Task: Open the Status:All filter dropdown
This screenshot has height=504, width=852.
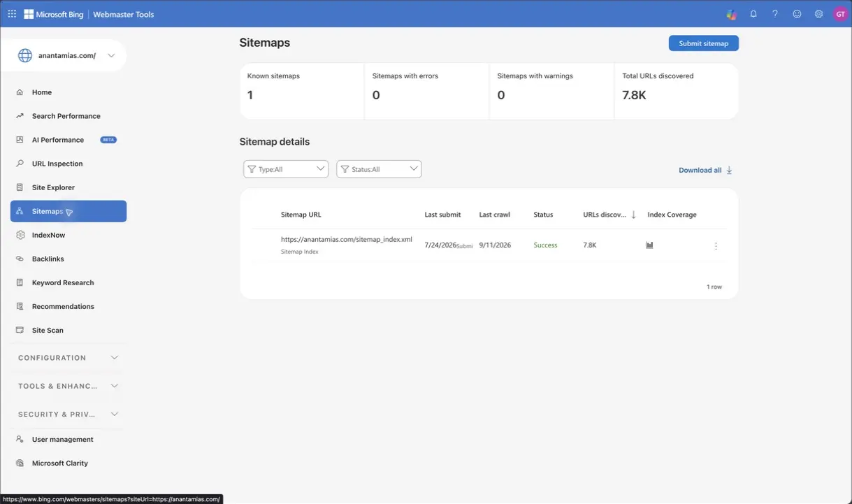Action: click(379, 169)
